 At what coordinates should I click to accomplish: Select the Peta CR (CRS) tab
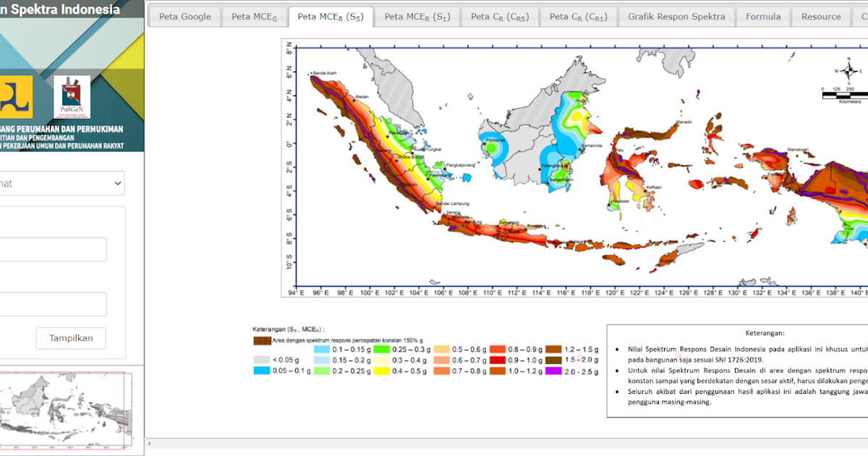(x=500, y=16)
